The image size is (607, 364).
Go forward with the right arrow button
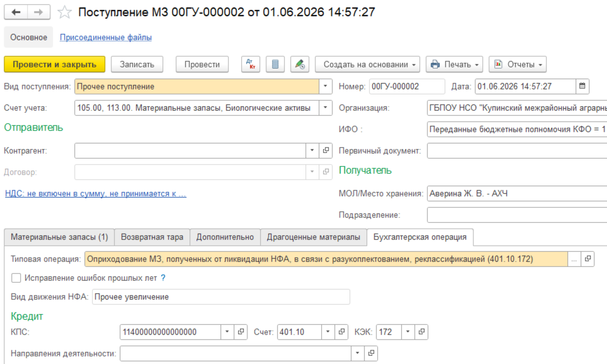tap(38, 13)
